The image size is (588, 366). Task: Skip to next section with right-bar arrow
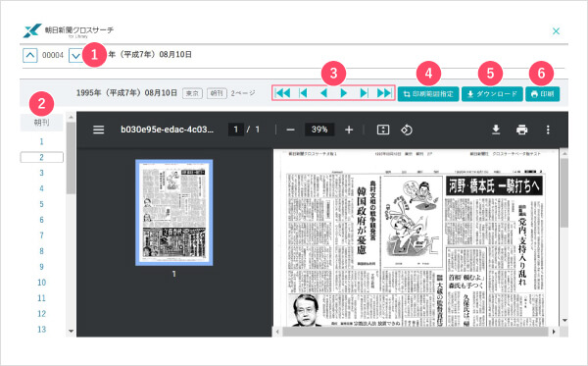pyautogui.click(x=364, y=92)
